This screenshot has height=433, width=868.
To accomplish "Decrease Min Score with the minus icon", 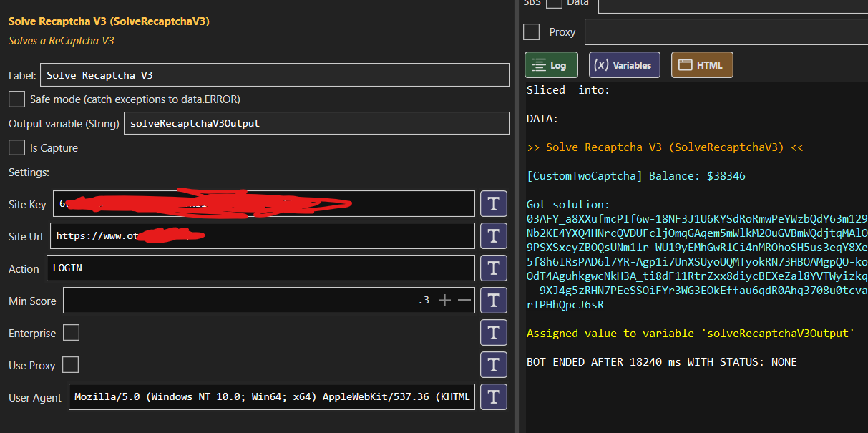I will [x=464, y=301].
